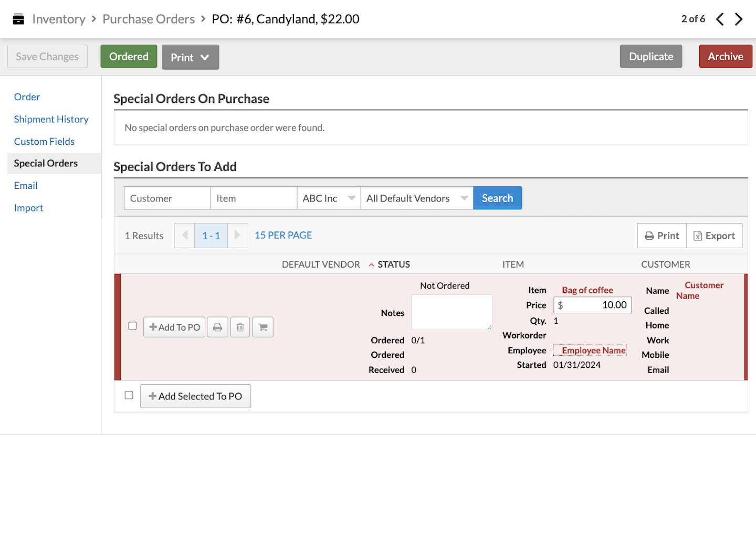The image size is (756, 551).
Task: Click the previous results page arrow
Action: point(185,236)
